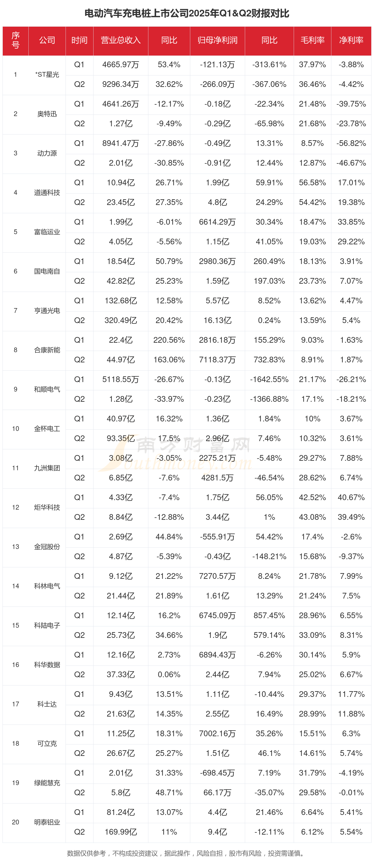
Task: Click the 时间 column header
Action: click(79, 40)
